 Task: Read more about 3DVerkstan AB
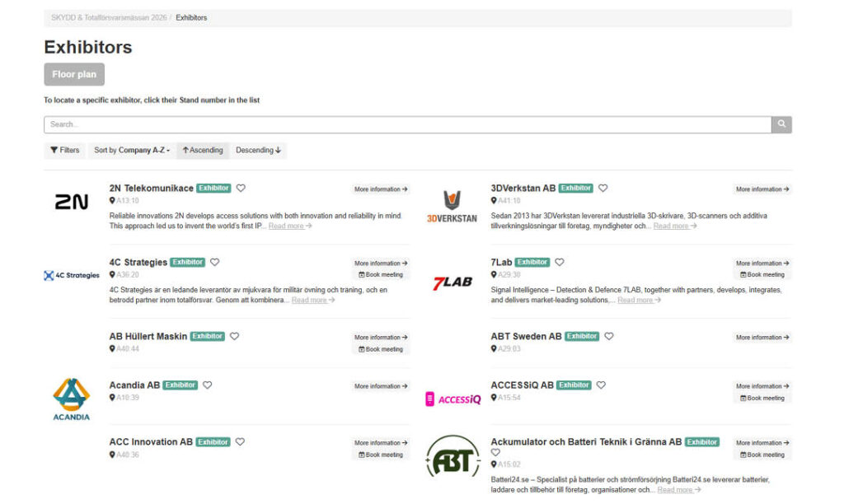click(x=675, y=226)
